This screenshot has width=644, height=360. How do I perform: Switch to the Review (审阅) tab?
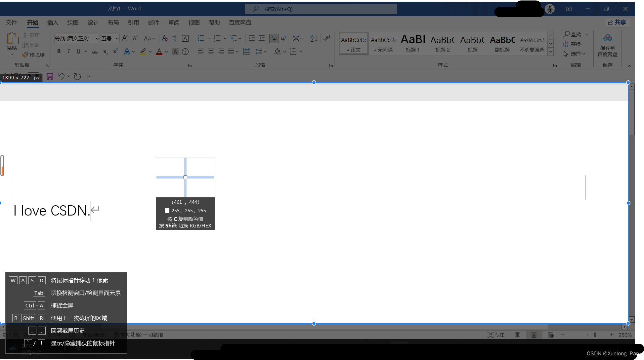coord(174,22)
